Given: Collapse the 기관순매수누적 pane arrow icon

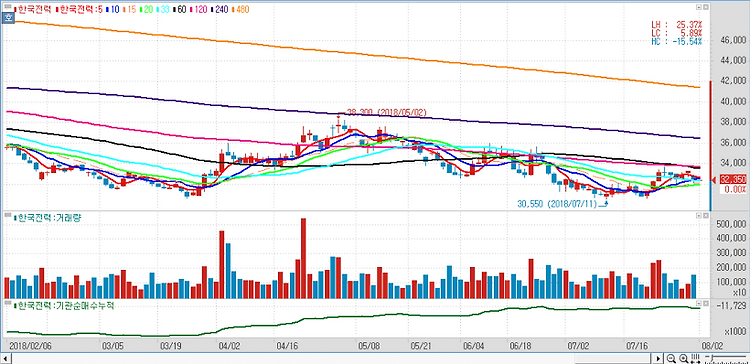Looking at the screenshot, I should [x=698, y=304].
